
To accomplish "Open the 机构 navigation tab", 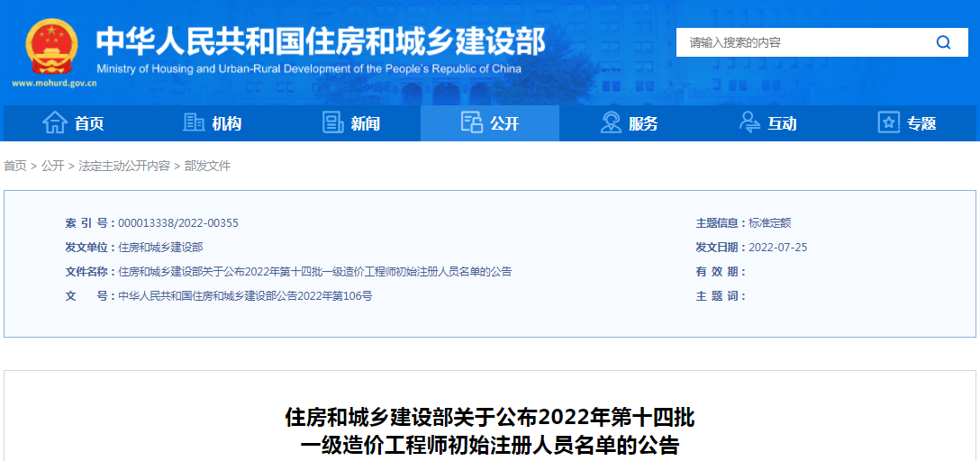I will click(x=212, y=123).
